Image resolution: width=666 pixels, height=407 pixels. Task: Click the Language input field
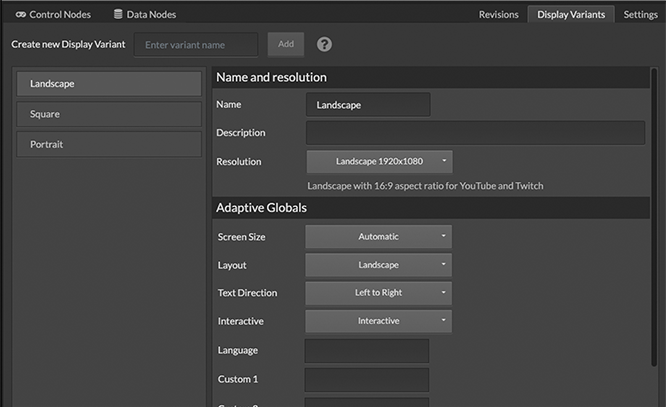point(367,350)
